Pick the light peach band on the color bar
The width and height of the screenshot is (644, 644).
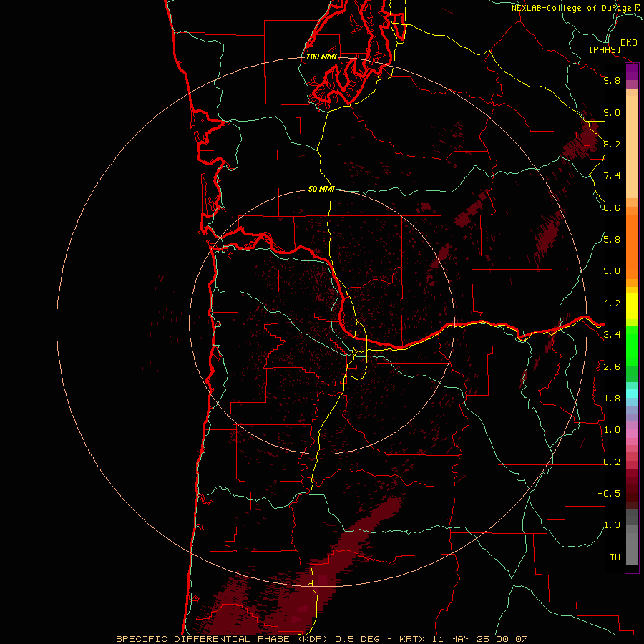[x=632, y=147]
